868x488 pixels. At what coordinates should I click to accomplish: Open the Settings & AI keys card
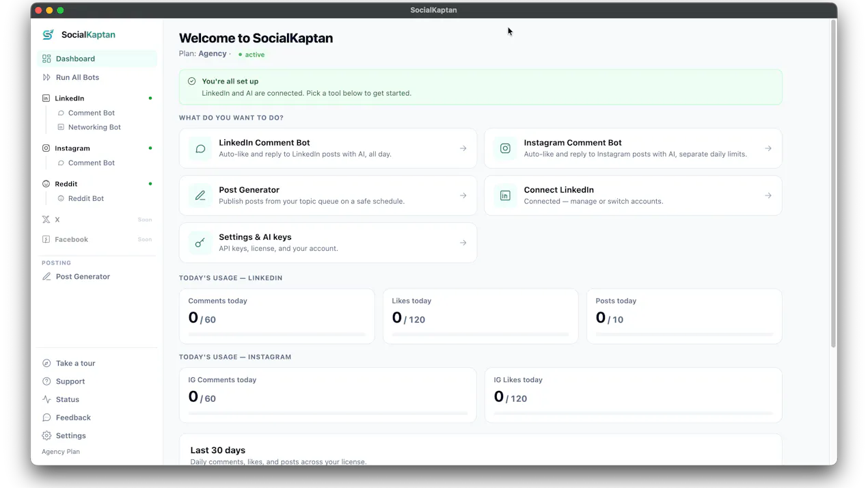(x=328, y=243)
